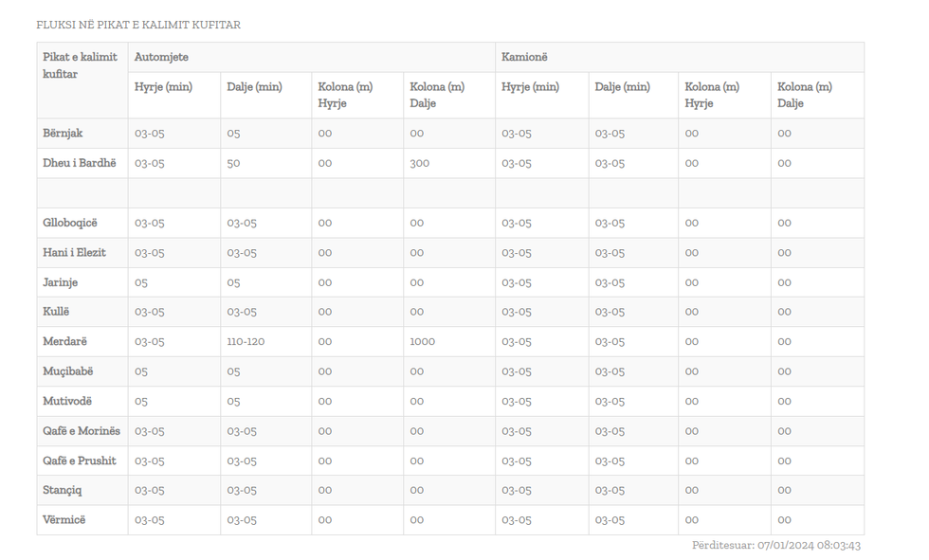Click the Merdarë border crossing row label

(64, 341)
